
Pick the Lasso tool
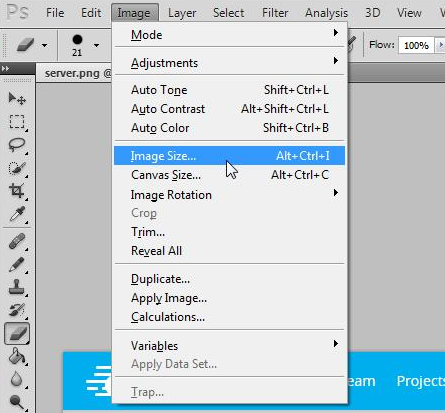pyautogui.click(x=17, y=145)
